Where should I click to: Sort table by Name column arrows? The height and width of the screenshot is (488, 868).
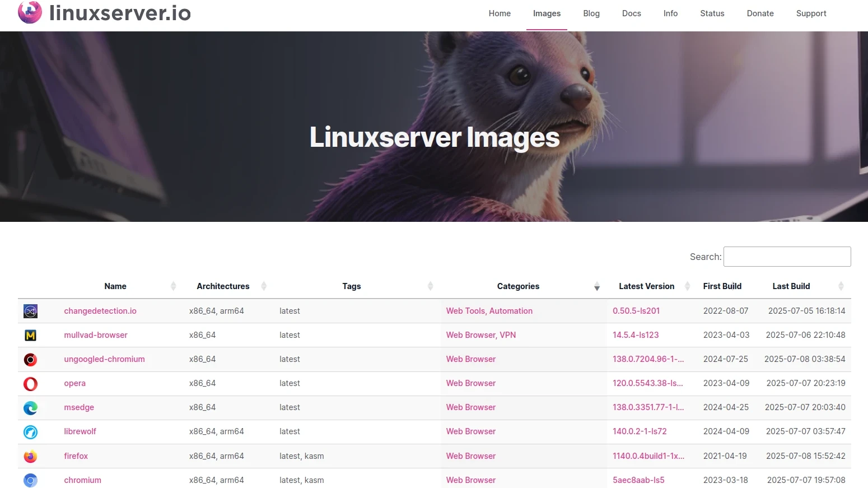click(x=173, y=286)
